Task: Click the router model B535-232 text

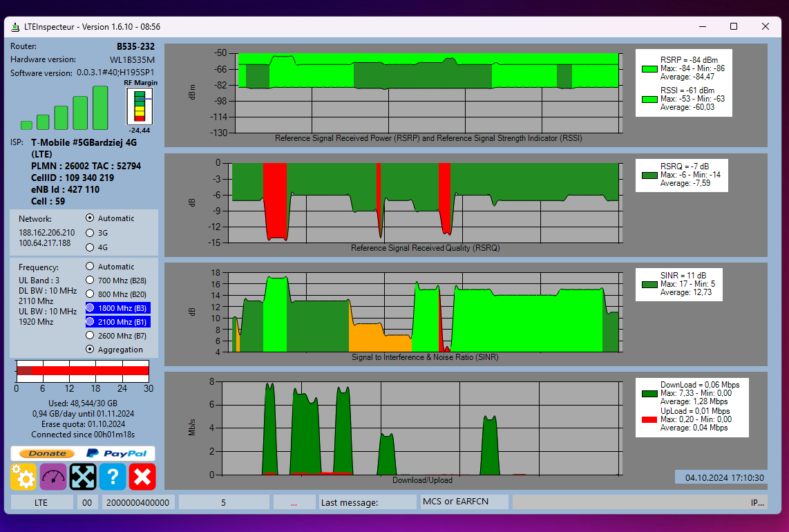Action: pyautogui.click(x=136, y=46)
